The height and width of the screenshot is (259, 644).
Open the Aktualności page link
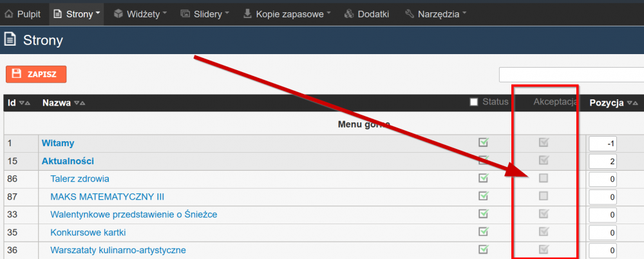(x=68, y=161)
